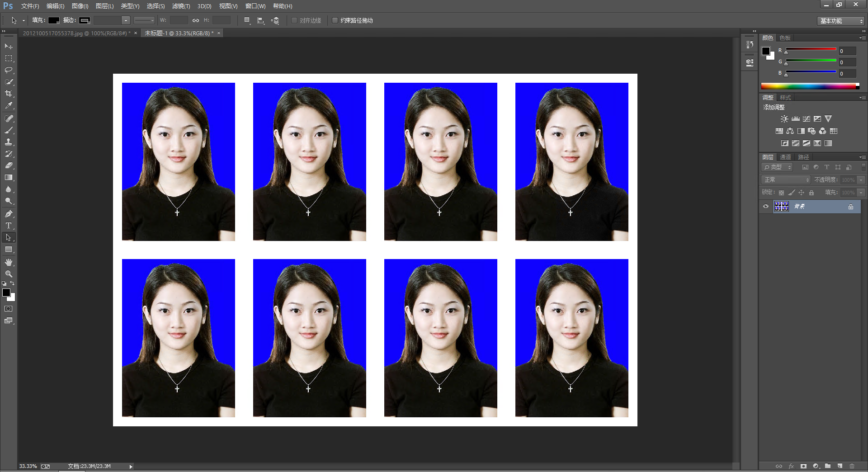Screen dimensions: 868x472
Task: Toggle Quick Mask mode
Action: click(x=9, y=309)
